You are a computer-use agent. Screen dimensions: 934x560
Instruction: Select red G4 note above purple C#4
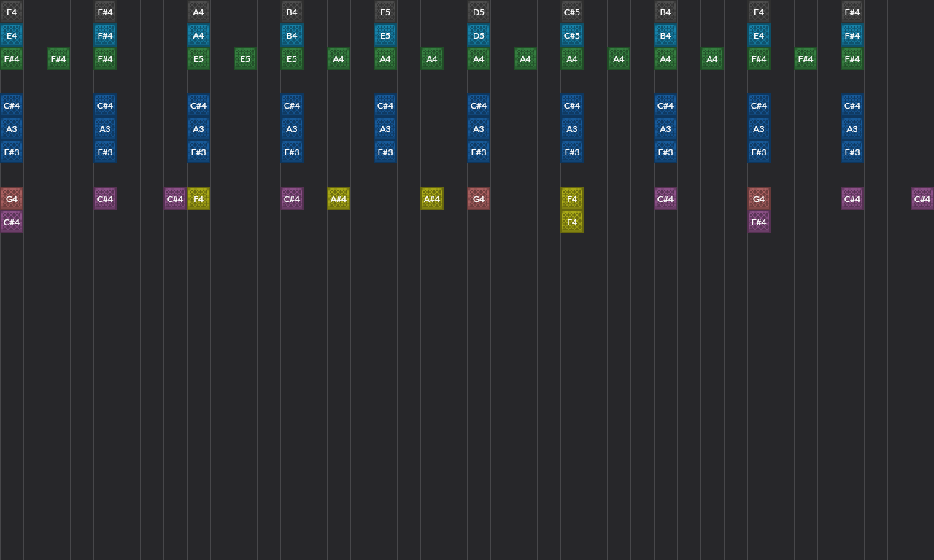coord(12,199)
